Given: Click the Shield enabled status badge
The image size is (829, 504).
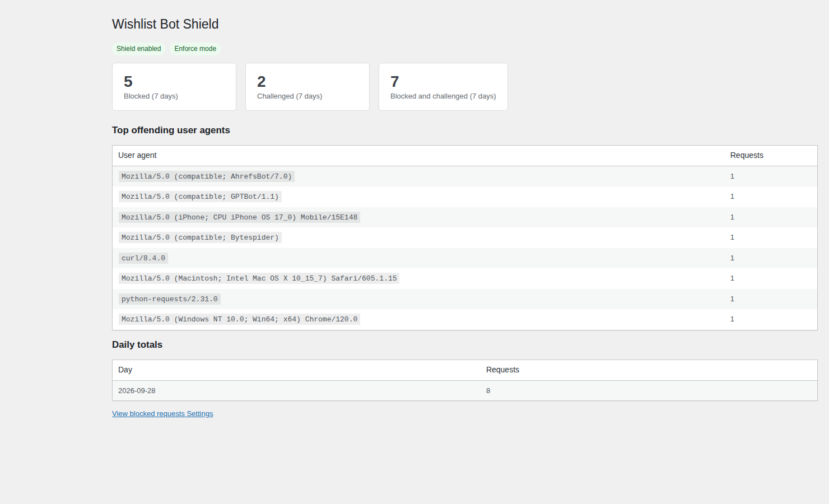Looking at the screenshot, I should (139, 49).
